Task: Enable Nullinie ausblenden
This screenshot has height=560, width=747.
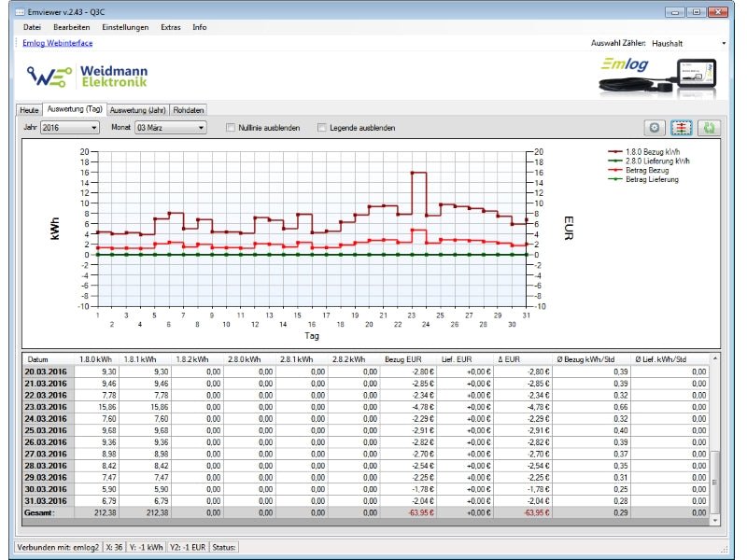Action: (x=229, y=128)
